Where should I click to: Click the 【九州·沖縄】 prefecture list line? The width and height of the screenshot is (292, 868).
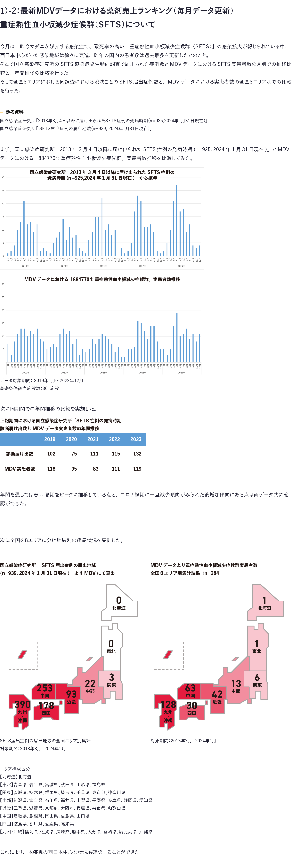point(76,832)
